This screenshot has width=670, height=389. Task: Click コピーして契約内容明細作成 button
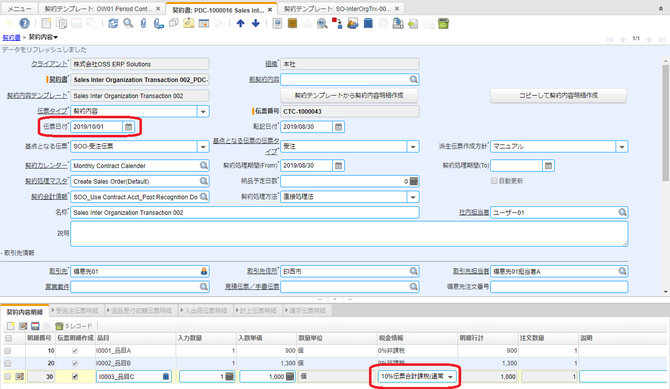click(x=558, y=95)
